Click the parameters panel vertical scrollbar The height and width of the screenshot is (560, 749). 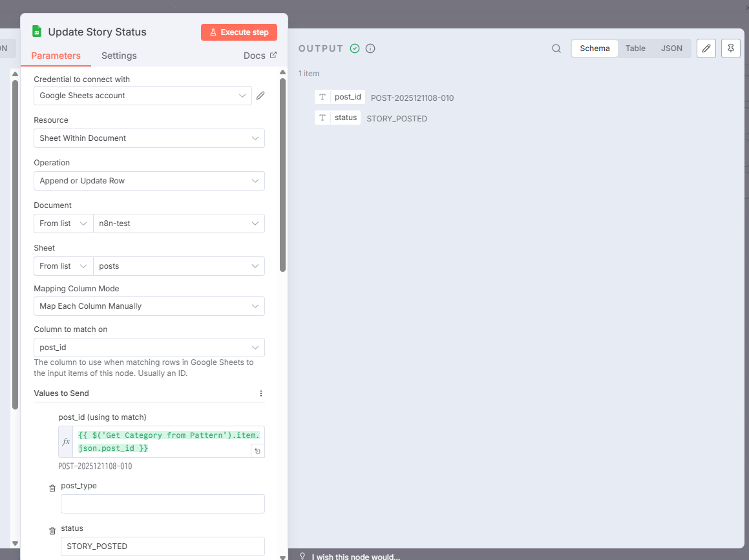[282, 174]
